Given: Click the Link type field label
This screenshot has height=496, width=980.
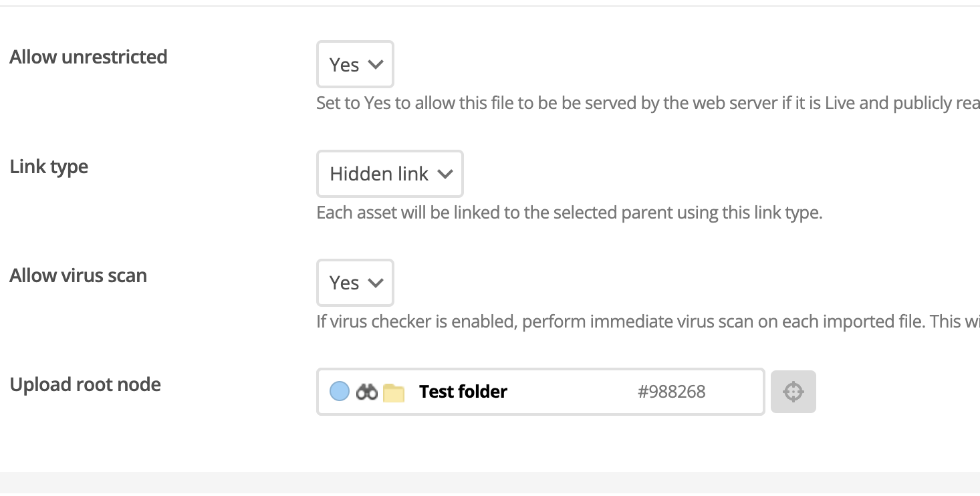Looking at the screenshot, I should point(49,167).
